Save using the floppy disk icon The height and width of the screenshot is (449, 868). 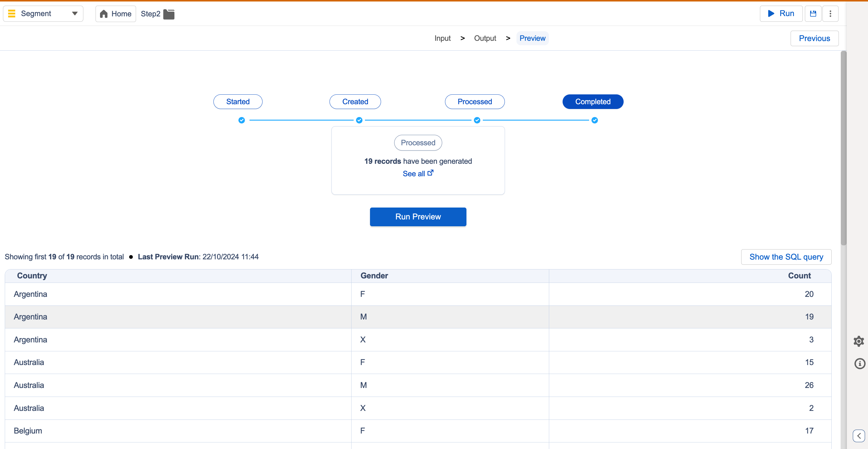coord(813,13)
